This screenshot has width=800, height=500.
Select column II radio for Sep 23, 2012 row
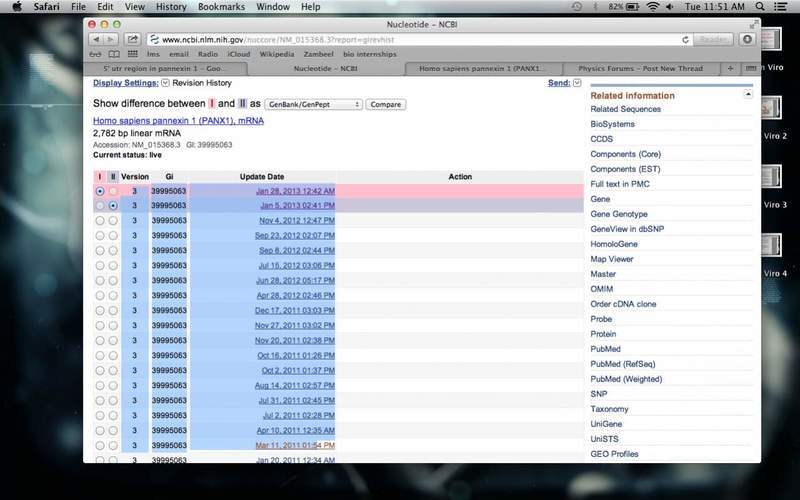113,236
